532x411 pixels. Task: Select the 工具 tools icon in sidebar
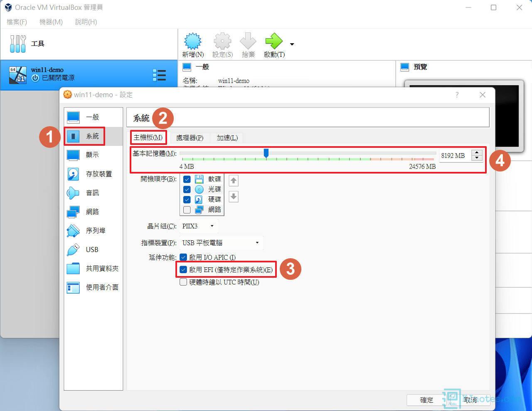coord(18,44)
